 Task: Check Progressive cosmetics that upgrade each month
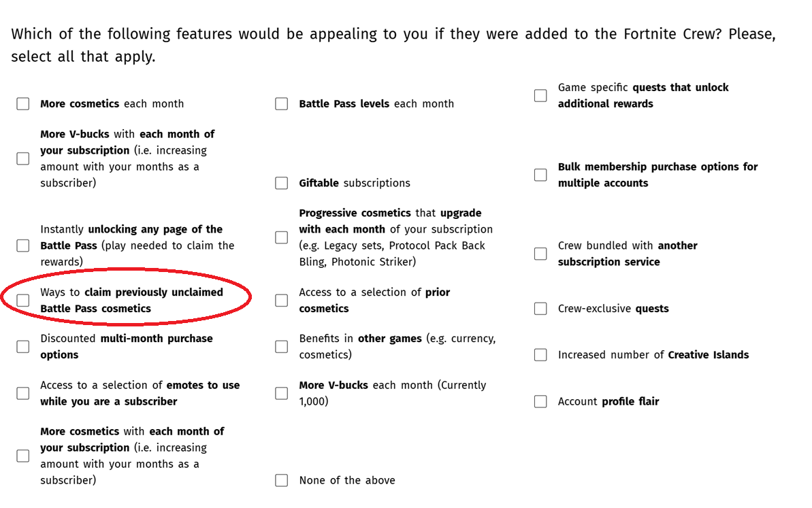coord(281,237)
